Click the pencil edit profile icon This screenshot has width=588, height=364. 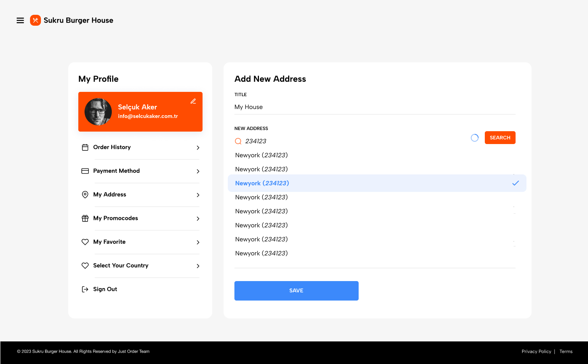tap(193, 101)
